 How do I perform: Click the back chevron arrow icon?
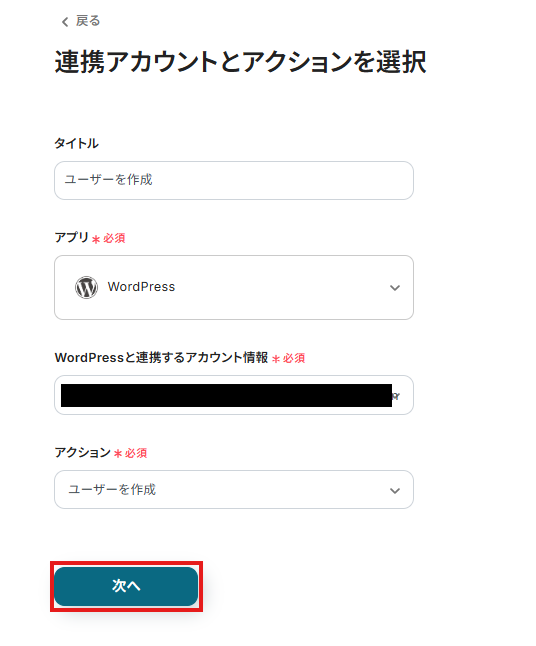click(x=65, y=22)
